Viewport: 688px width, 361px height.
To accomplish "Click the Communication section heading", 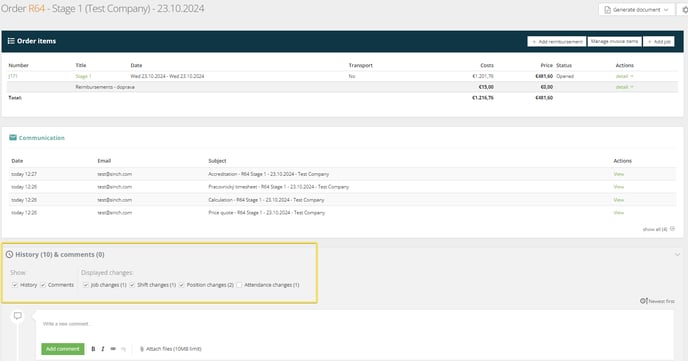I will pyautogui.click(x=41, y=138).
